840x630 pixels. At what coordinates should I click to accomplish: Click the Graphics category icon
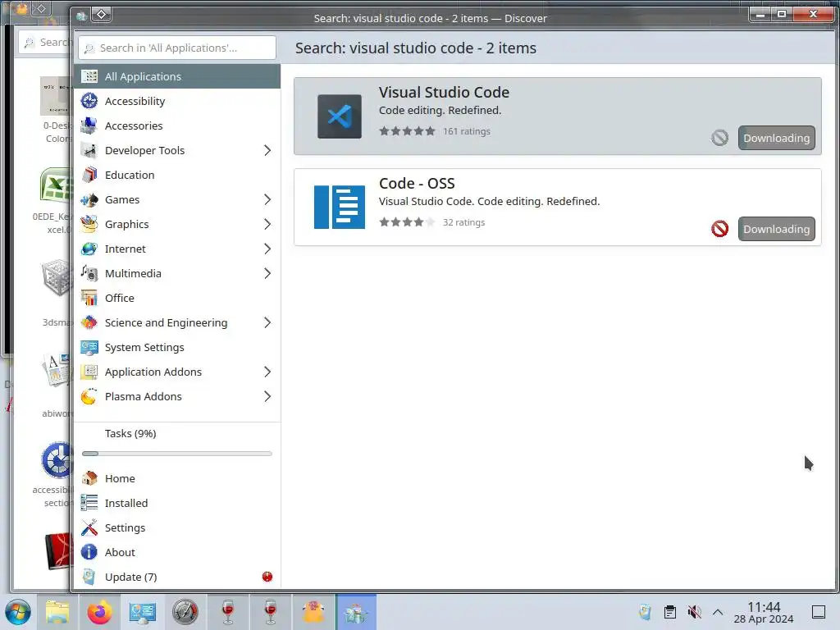(x=89, y=225)
